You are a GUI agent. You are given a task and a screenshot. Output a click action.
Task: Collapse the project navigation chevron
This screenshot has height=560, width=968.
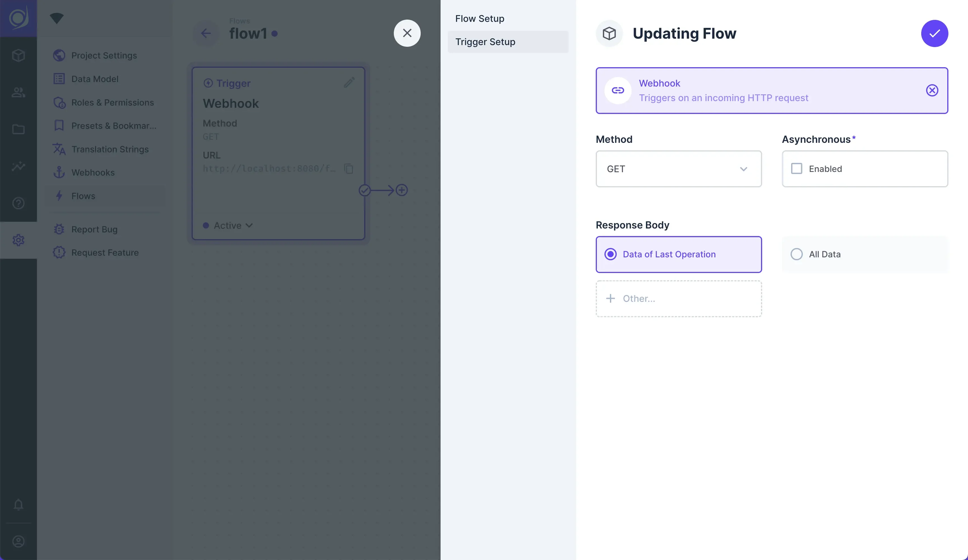pos(57,18)
